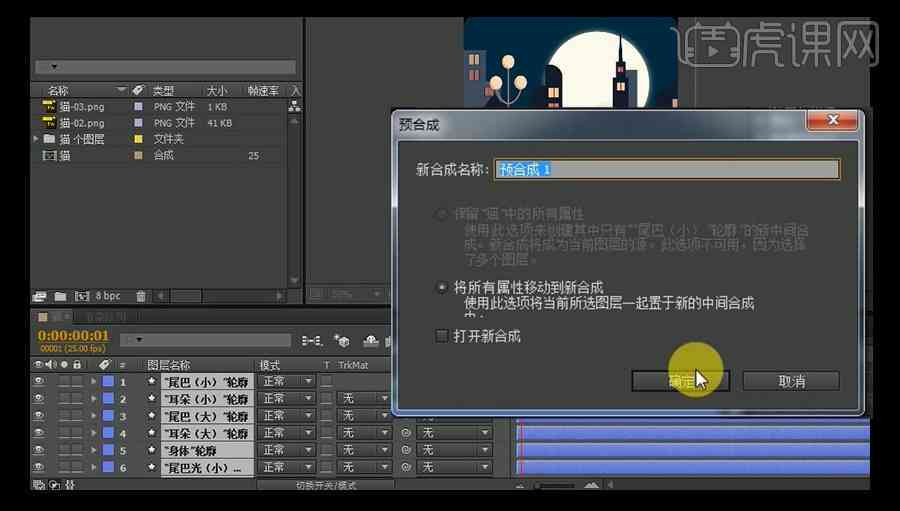Select the 将所有属性移动到新合成 radio option

[441, 287]
